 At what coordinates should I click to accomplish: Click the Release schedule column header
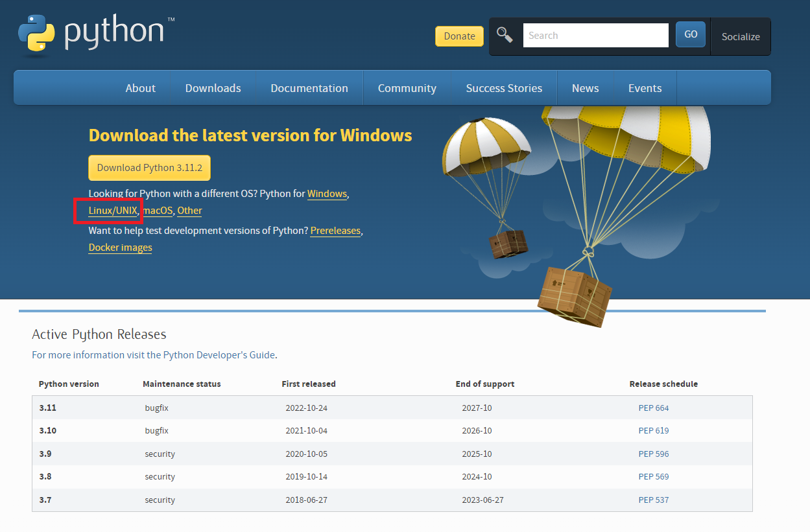coord(663,384)
